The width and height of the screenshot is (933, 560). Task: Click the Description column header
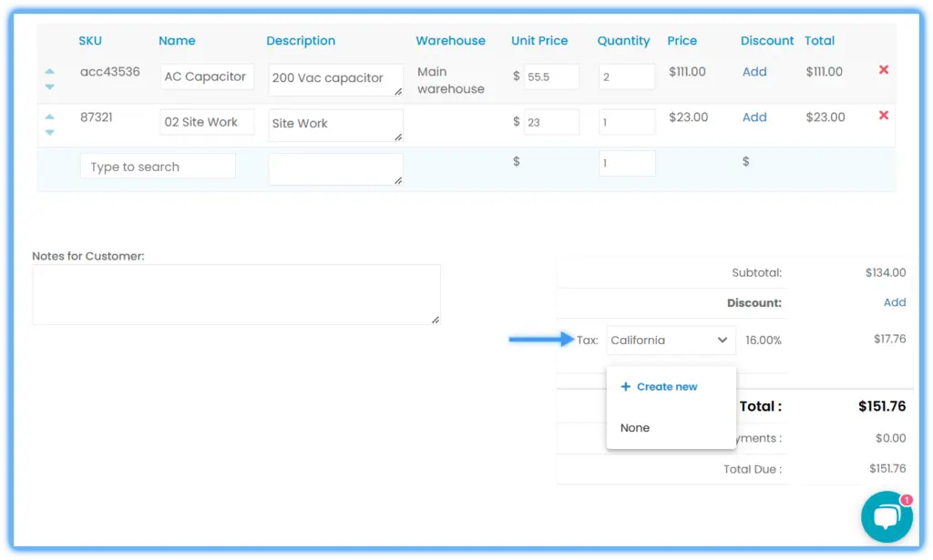[x=301, y=40]
